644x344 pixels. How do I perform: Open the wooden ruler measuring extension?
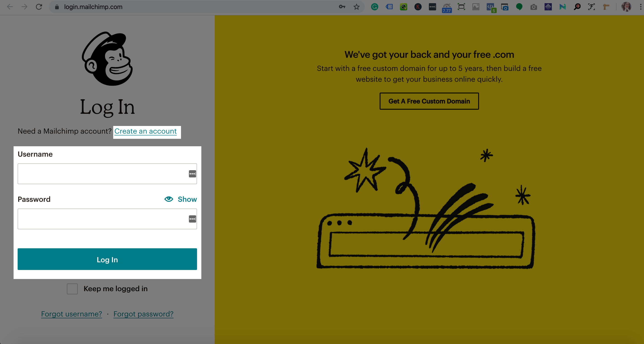pyautogui.click(x=606, y=7)
